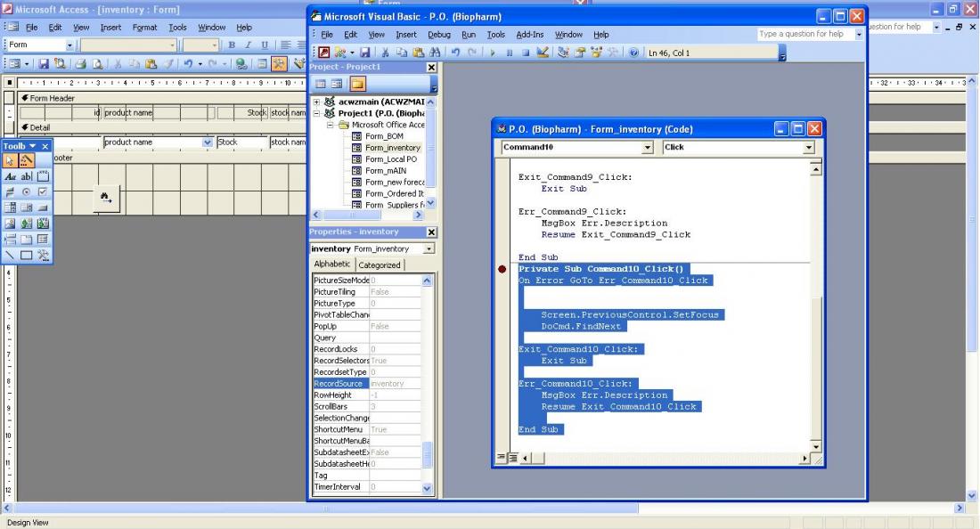The image size is (980, 529).
Task: Open the Add-Ins menu in Visual Basic
Action: click(x=529, y=35)
